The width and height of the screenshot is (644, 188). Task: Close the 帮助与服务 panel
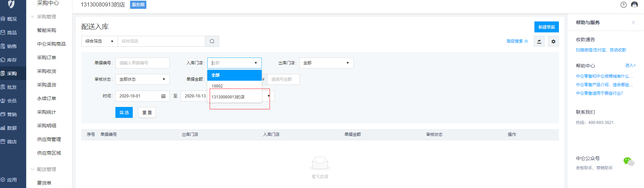point(633,22)
